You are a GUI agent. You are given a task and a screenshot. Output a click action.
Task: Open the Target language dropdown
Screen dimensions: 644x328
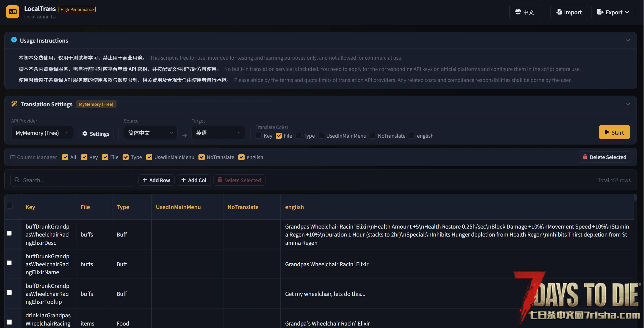(x=218, y=133)
